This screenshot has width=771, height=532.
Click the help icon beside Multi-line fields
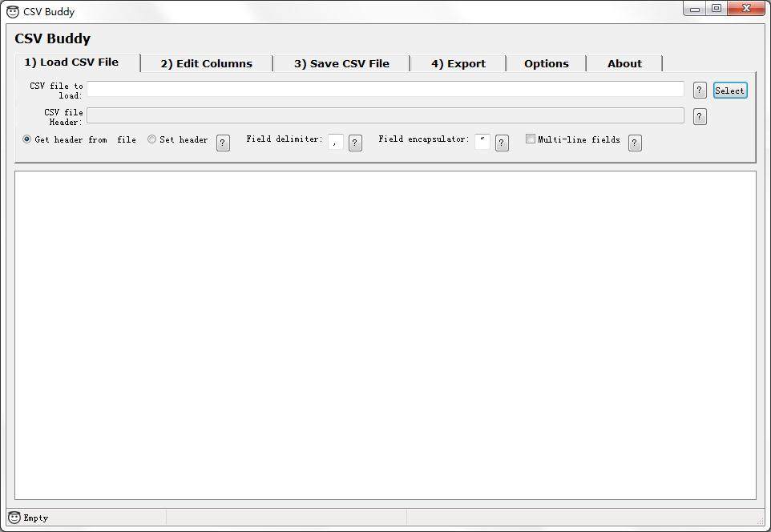coord(634,143)
